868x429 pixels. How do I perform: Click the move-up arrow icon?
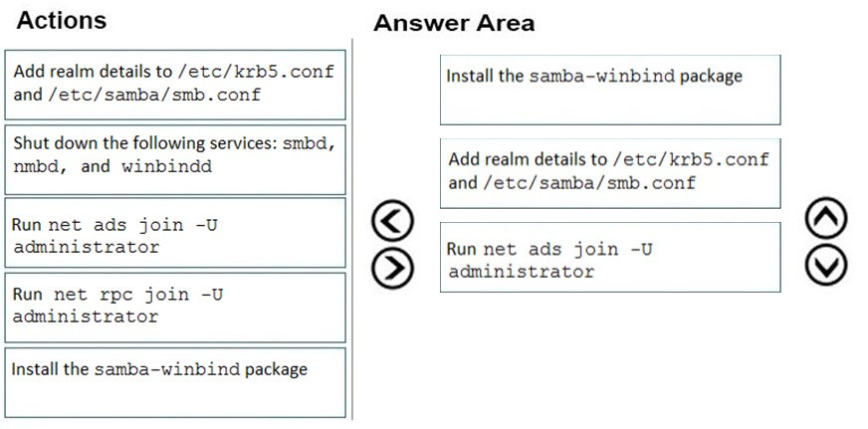point(826,218)
